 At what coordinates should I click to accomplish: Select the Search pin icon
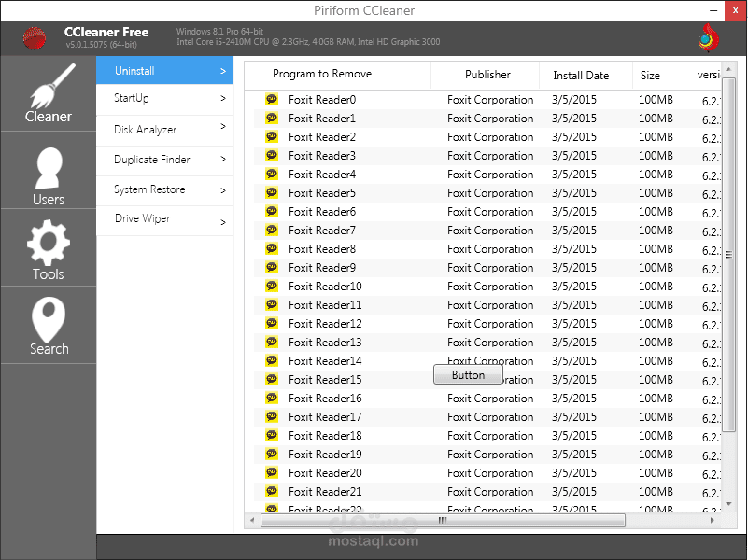[48, 322]
